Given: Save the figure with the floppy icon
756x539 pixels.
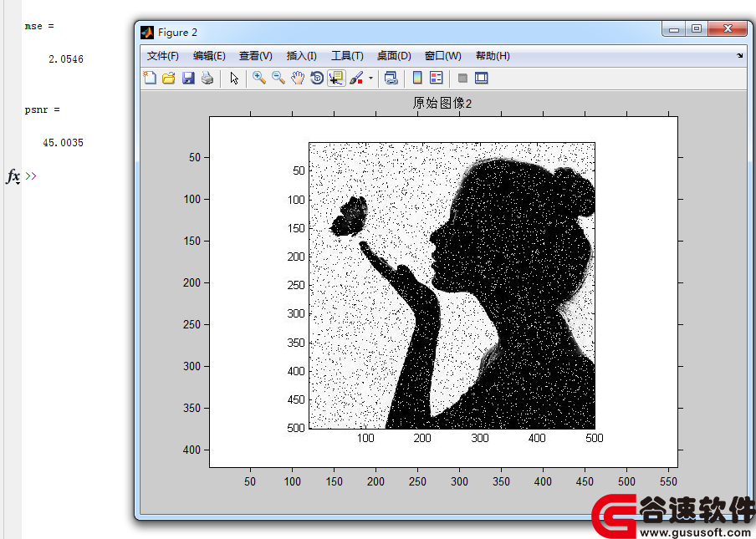Looking at the screenshot, I should point(188,78).
